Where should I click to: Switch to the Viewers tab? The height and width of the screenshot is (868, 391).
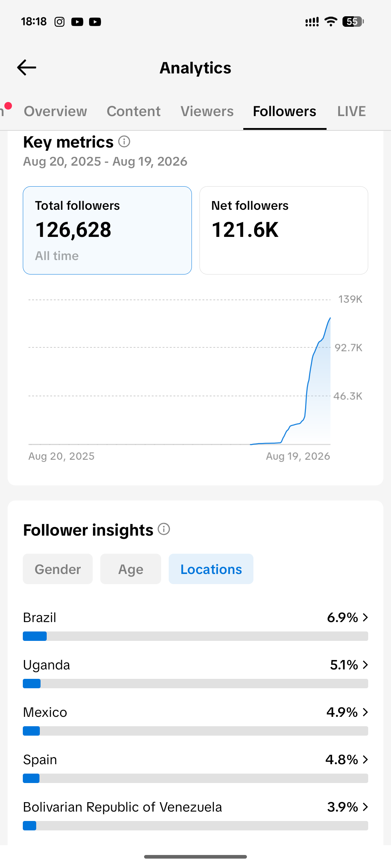tap(207, 111)
